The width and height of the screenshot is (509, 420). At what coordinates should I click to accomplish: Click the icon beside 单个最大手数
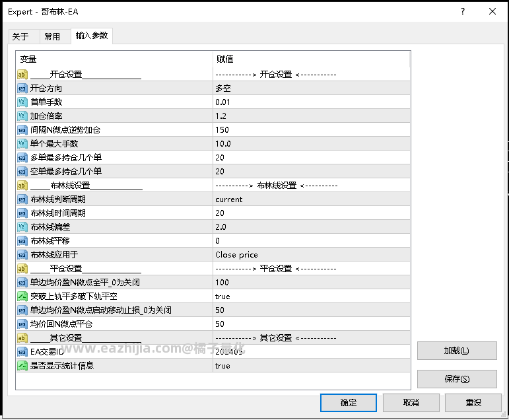(x=22, y=143)
